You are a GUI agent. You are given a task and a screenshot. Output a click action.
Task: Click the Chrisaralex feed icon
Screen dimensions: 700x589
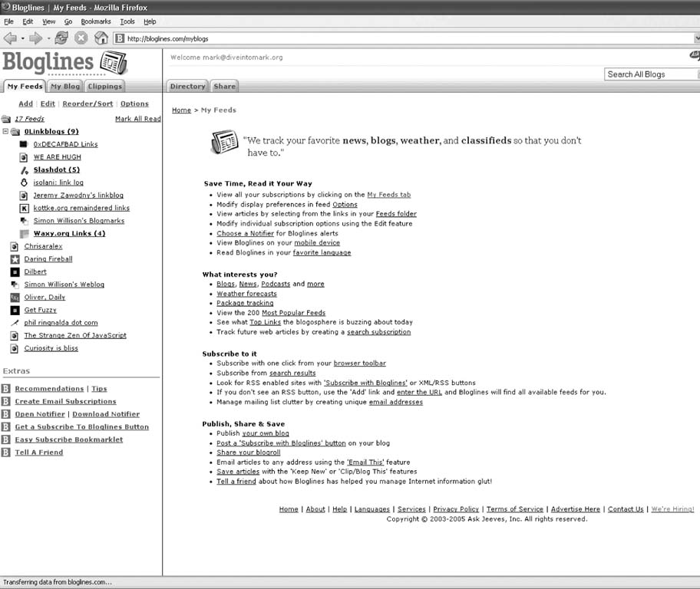(15, 246)
